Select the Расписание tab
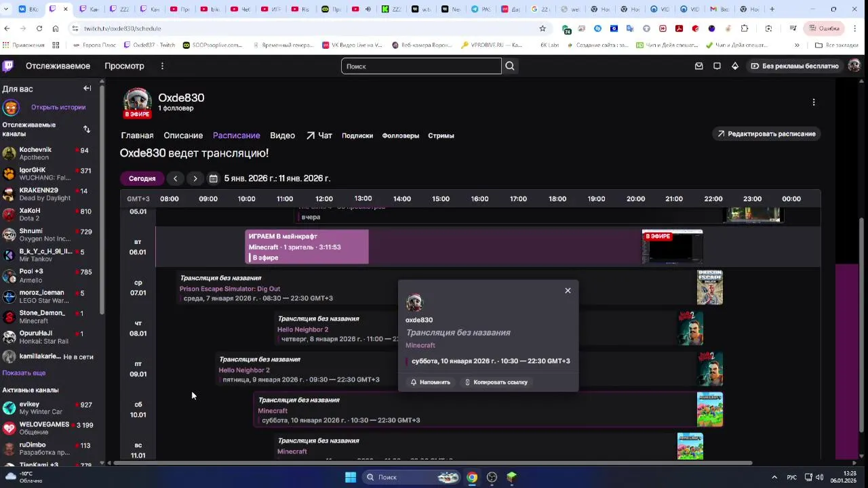 pos(236,136)
